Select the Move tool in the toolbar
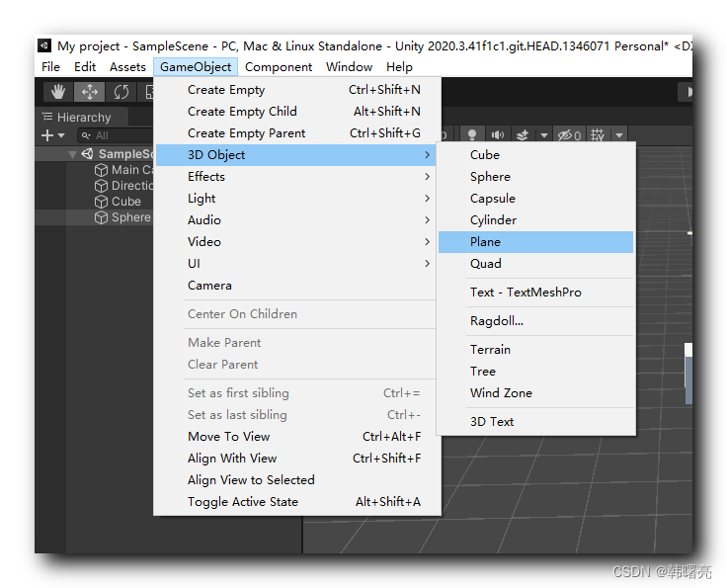 tap(90, 92)
